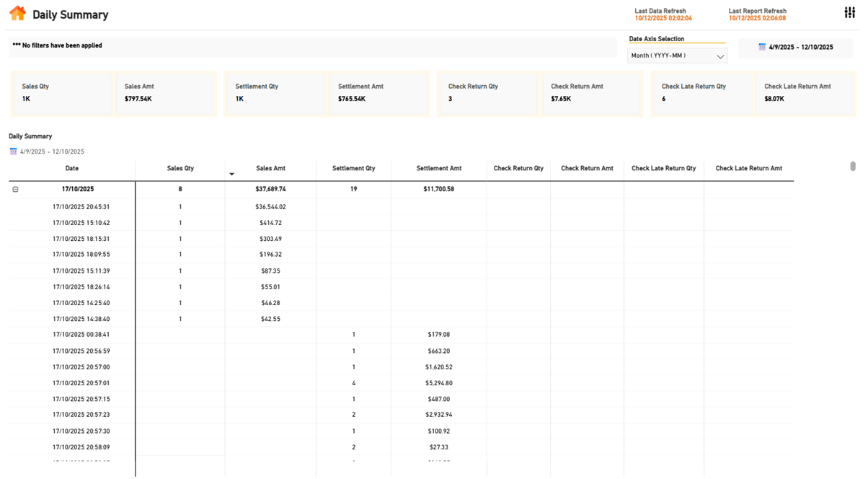Click the 4/9/2025 - 12/10/2025 date range slicer

click(x=795, y=48)
